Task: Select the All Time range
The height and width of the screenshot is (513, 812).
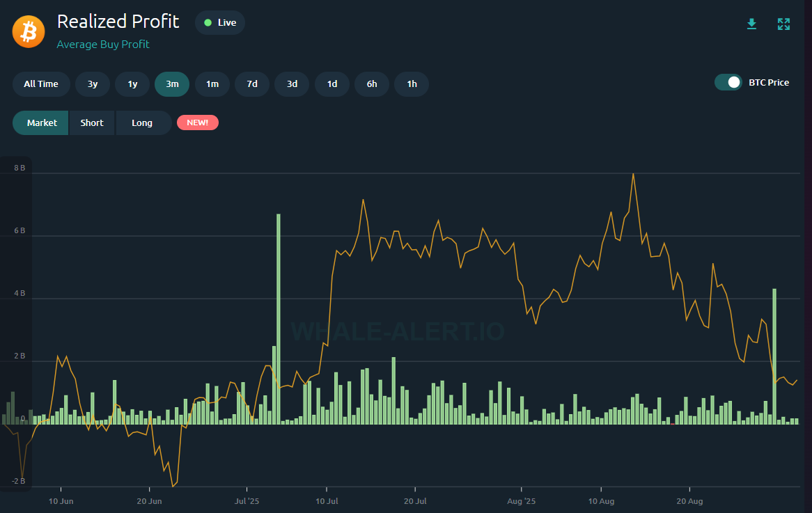Action: click(41, 84)
